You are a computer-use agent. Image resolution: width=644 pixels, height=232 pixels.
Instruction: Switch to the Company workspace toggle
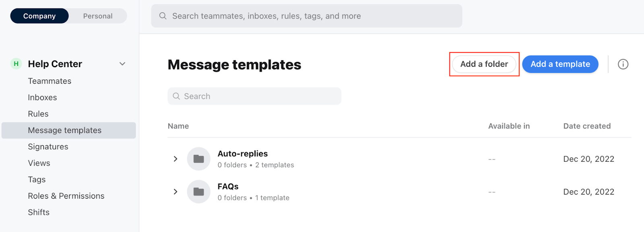point(39,16)
